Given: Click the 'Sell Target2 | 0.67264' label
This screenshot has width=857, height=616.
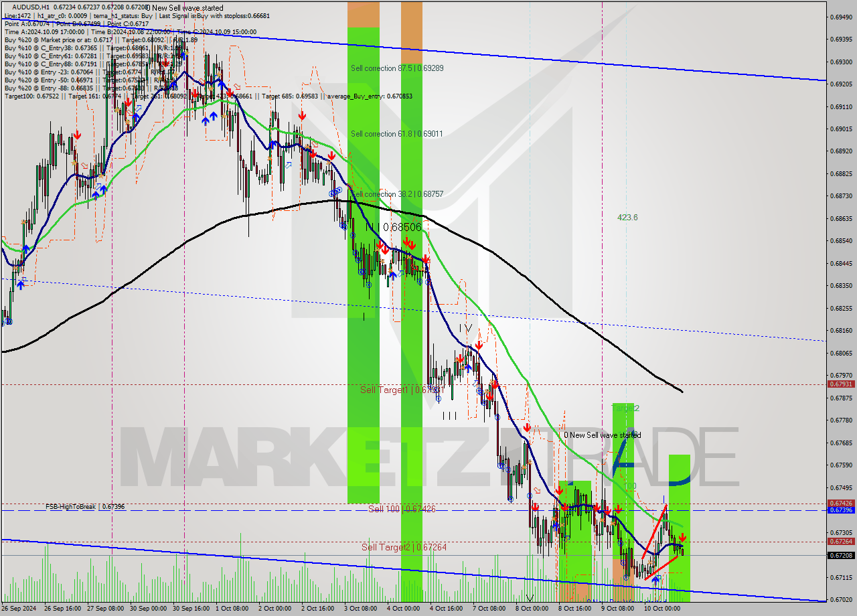Looking at the screenshot, I should click(404, 548).
